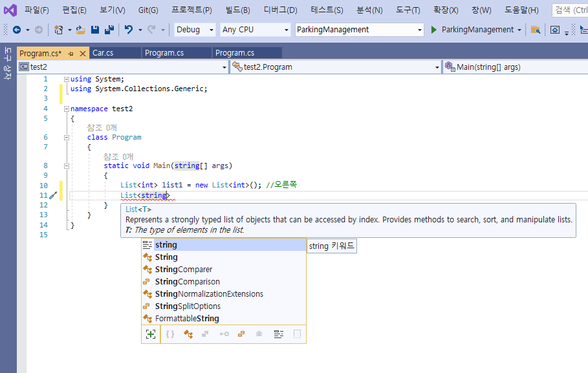Collapse the namespace test2 block
588x373 pixels.
tap(67, 109)
